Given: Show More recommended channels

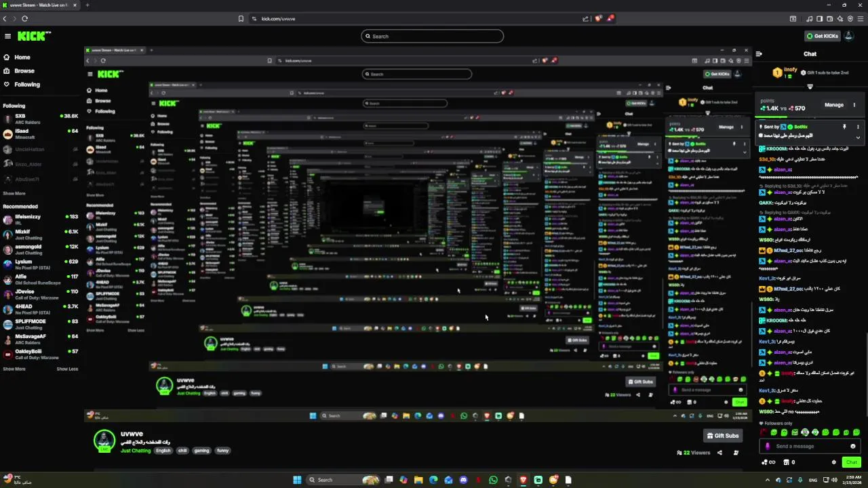Looking at the screenshot, I should click(14, 369).
